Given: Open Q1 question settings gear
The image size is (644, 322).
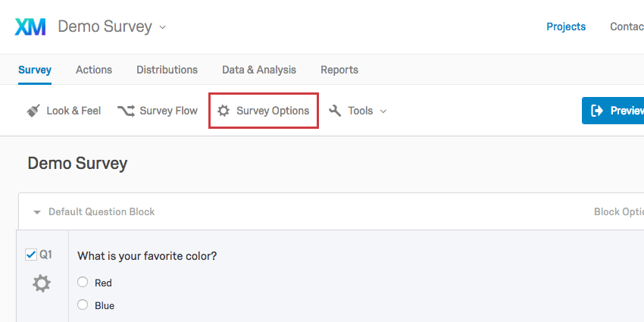Looking at the screenshot, I should click(42, 284).
